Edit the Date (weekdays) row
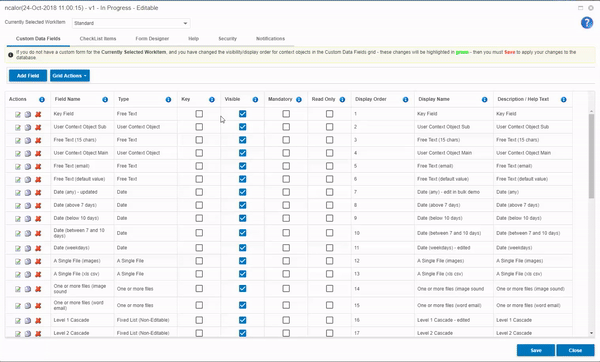The image size is (600, 362). point(18,248)
